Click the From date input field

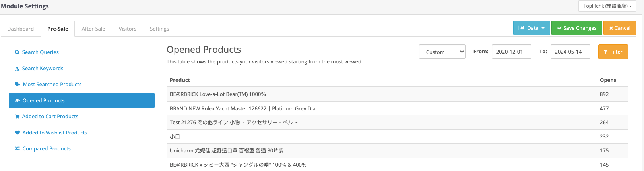[511, 52]
